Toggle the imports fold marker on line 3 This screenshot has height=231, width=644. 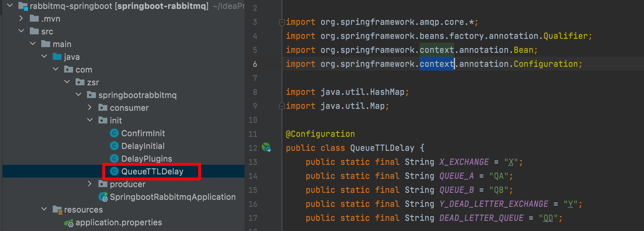point(282,23)
